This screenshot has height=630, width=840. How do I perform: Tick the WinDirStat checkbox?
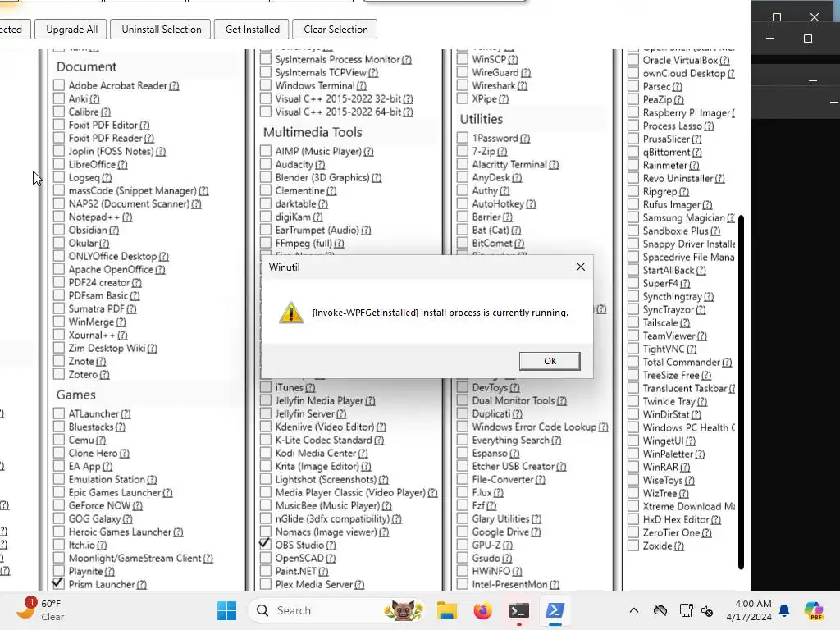[x=633, y=414]
